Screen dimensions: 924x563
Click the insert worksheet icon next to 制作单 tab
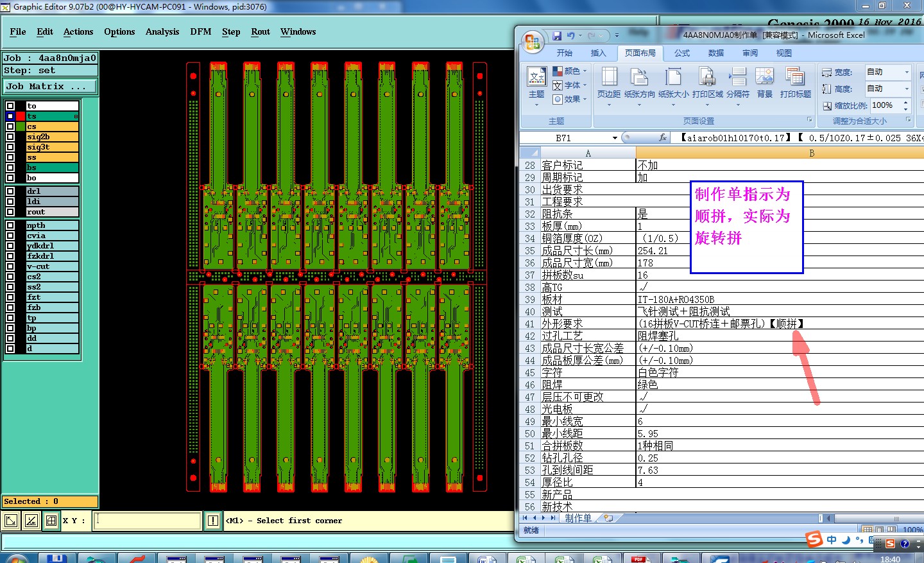608,518
